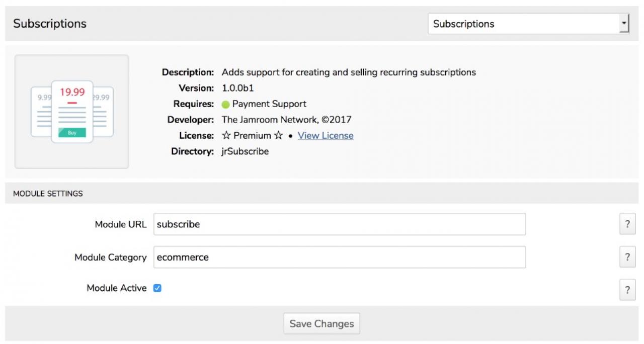Click the Module Settings section header
644x344 pixels.
click(x=48, y=193)
